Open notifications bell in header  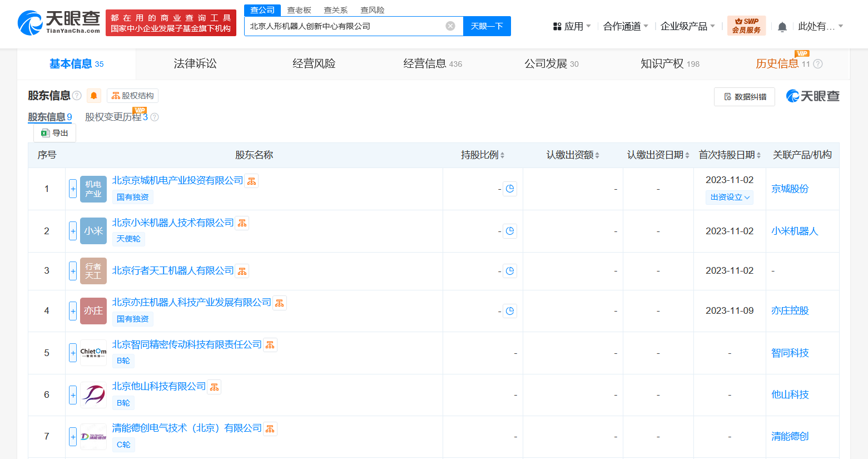coord(782,27)
